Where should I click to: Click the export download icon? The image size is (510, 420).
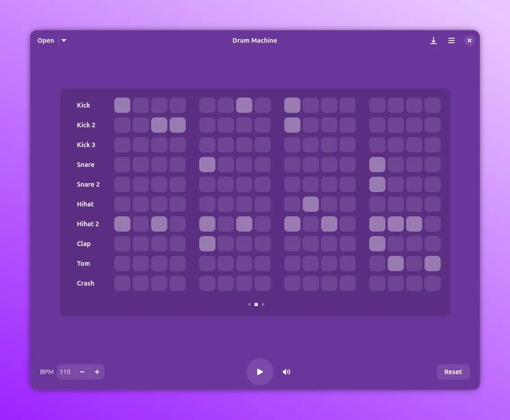(x=434, y=40)
